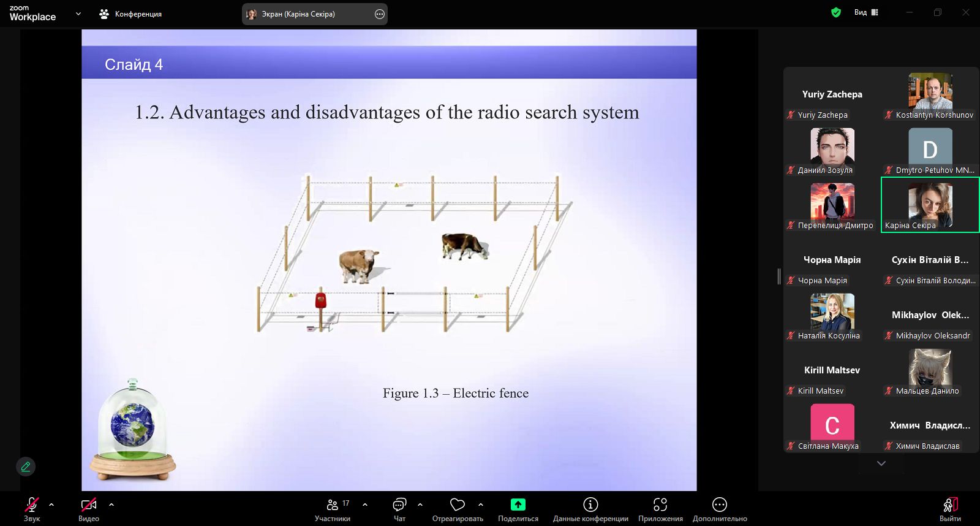Select Mikhaylov Oleksandr participant tile
Viewport: 980px width, 526px height.
(x=930, y=315)
